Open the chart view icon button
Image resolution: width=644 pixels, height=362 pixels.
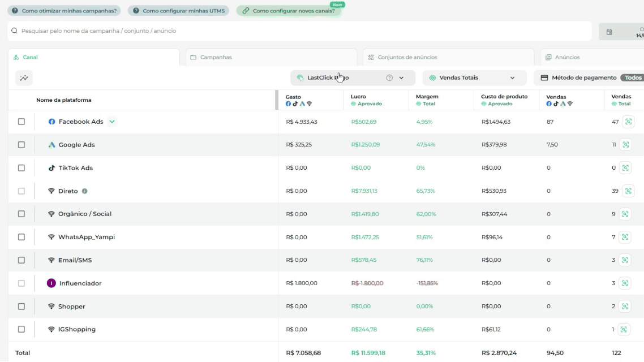[24, 77]
